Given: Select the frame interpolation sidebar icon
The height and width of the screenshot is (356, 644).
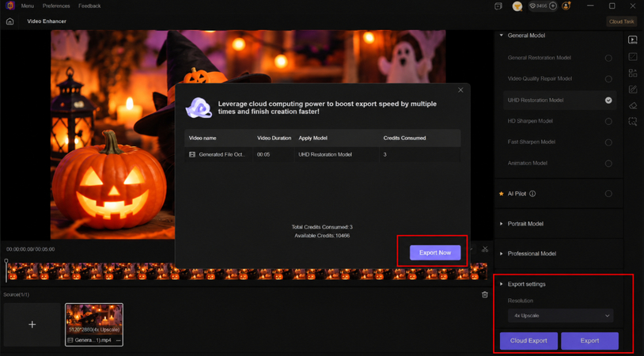Looking at the screenshot, I should click(632, 57).
